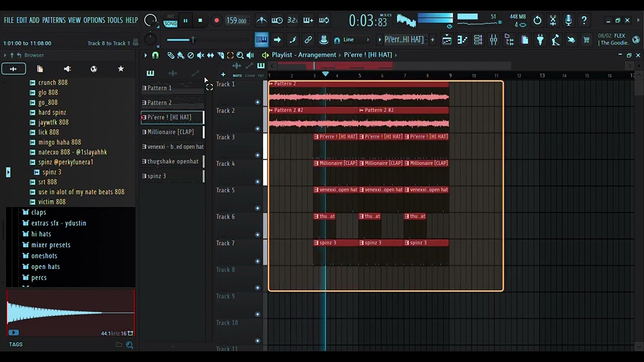Pause playback
The image size is (644, 362).
click(x=185, y=21)
